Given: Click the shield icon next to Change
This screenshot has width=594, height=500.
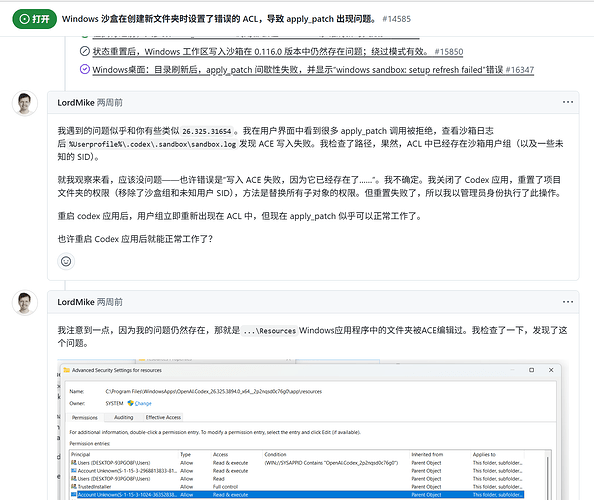Looking at the screenshot, I should pyautogui.click(x=131, y=403).
